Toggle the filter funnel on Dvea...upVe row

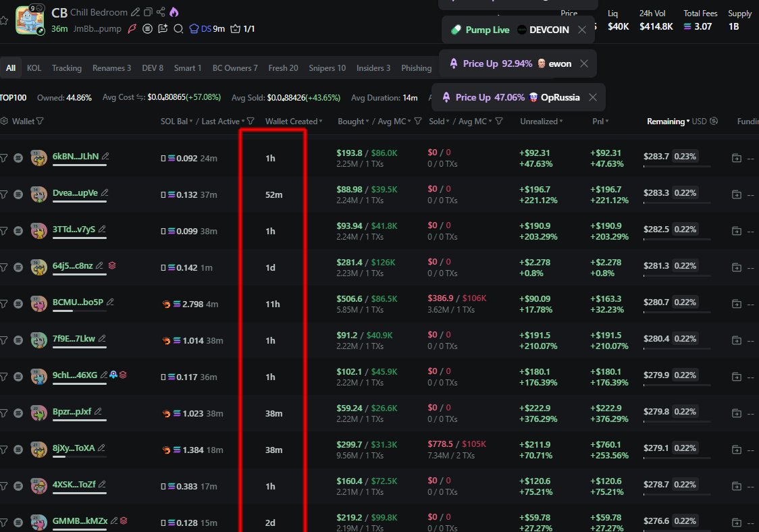(x=3, y=194)
